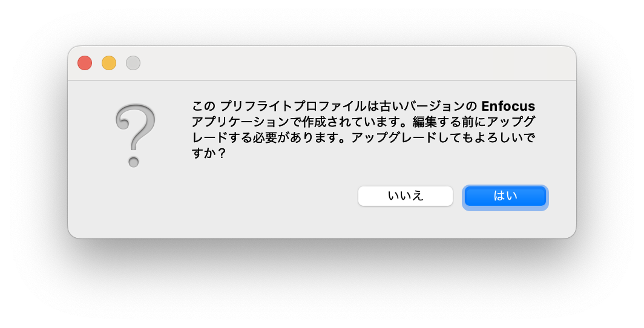Click the first message line mentioning プリフライトプロファイル
The height and width of the screenshot is (328, 644).
click(x=364, y=107)
